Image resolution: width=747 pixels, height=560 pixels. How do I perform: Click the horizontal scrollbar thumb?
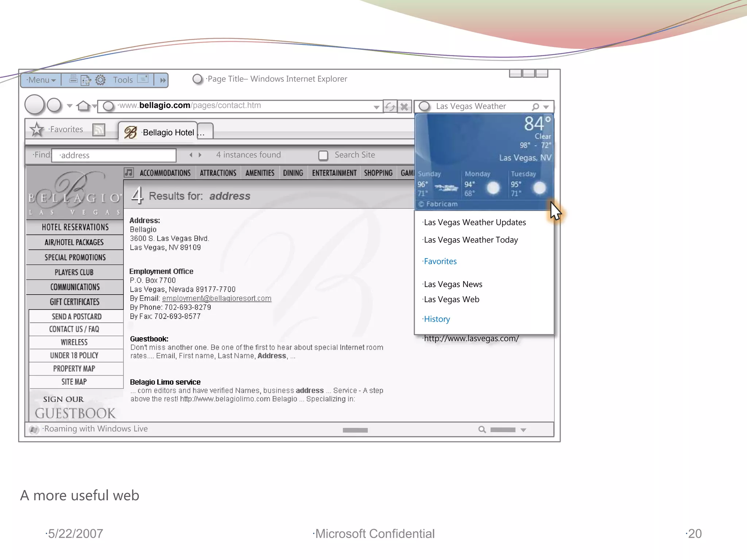355,430
